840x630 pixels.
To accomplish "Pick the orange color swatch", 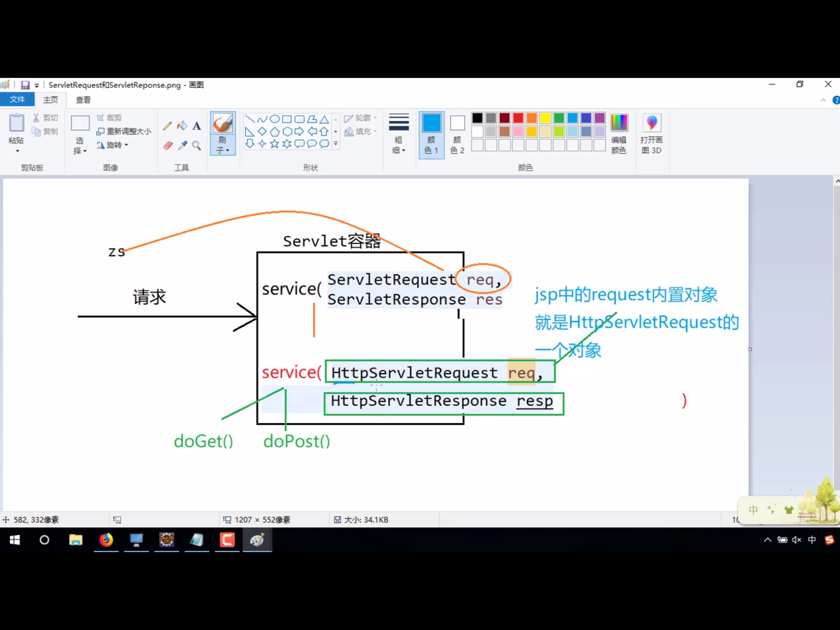I will click(x=532, y=118).
